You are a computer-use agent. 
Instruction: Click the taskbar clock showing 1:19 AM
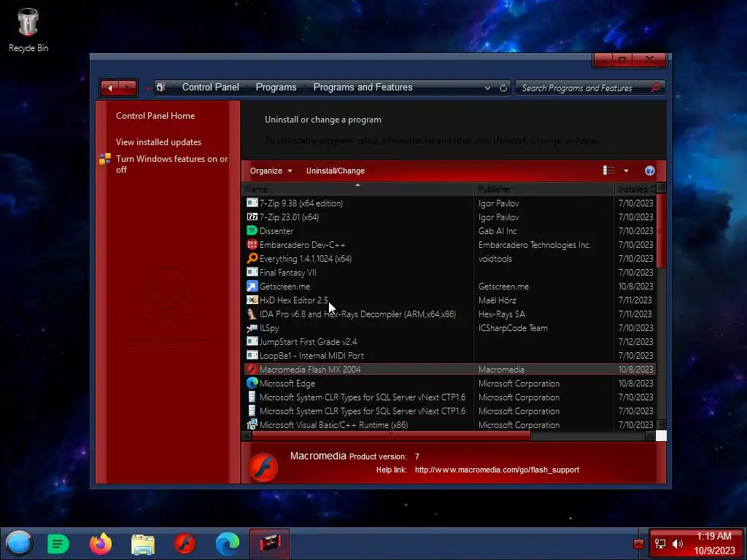click(x=714, y=543)
